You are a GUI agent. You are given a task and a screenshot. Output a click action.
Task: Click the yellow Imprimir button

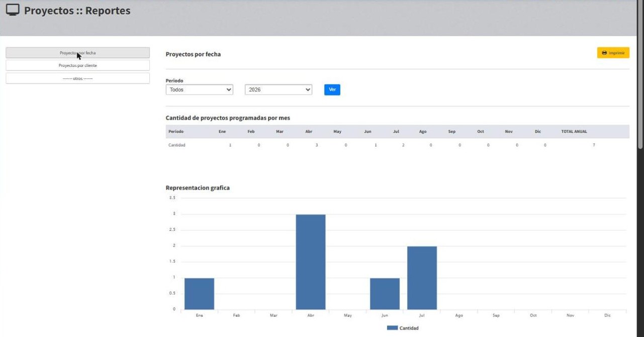pyautogui.click(x=613, y=53)
